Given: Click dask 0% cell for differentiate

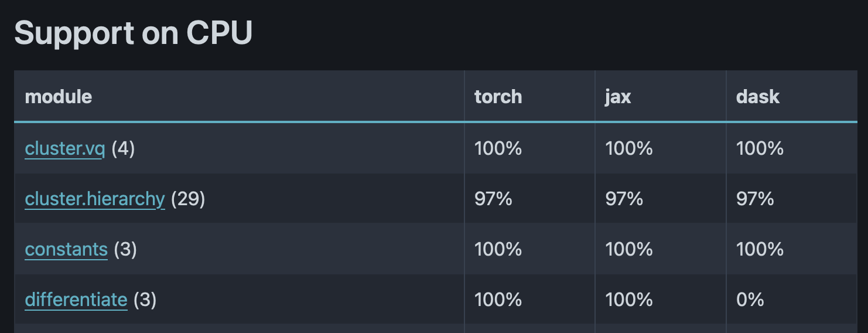Looking at the screenshot, I should [x=750, y=300].
